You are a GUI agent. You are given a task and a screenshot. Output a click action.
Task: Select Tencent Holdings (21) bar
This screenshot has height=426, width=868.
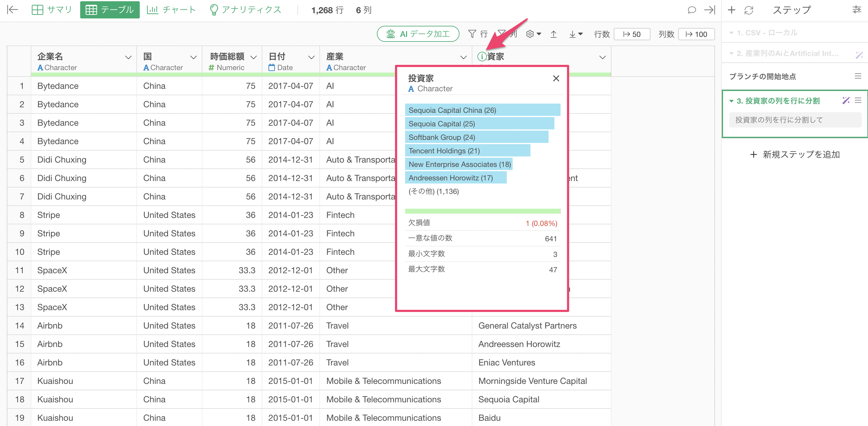[467, 150]
